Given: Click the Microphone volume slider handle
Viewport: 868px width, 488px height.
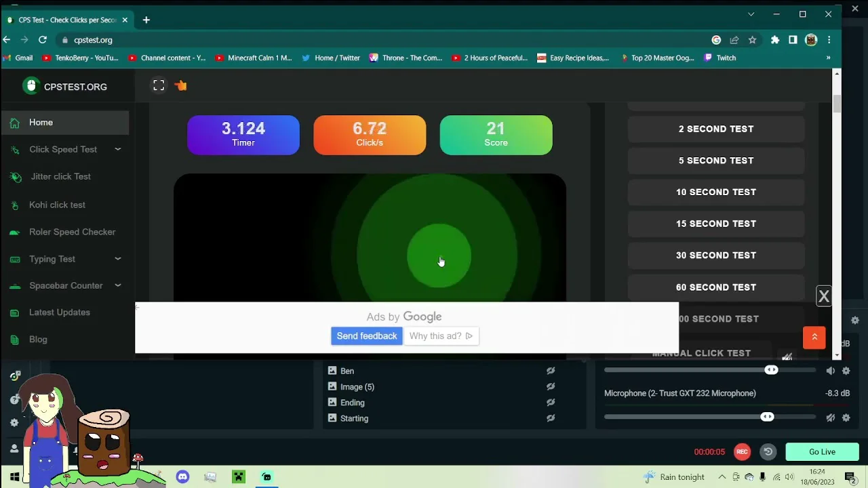Looking at the screenshot, I should click(x=767, y=418).
